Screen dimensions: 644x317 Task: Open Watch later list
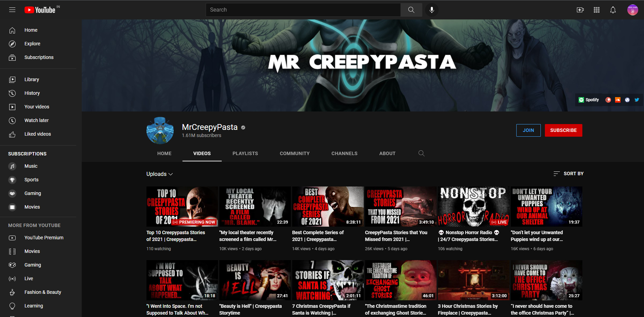[x=38, y=120]
